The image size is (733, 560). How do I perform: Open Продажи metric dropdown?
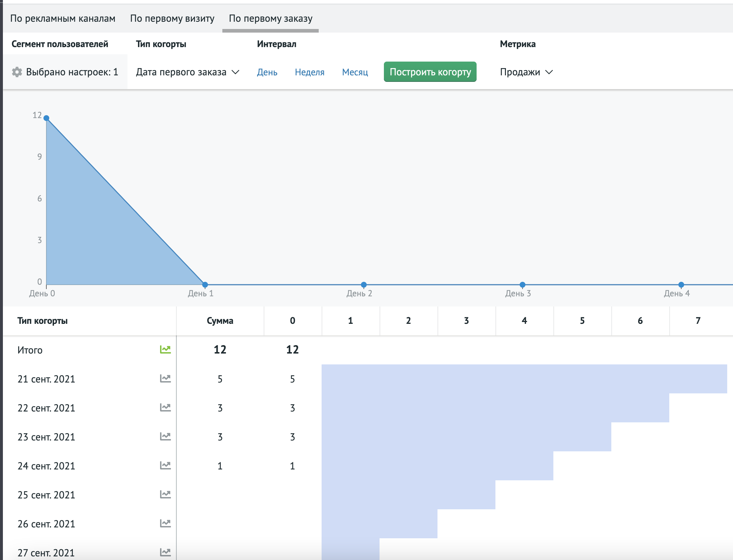pyautogui.click(x=527, y=72)
